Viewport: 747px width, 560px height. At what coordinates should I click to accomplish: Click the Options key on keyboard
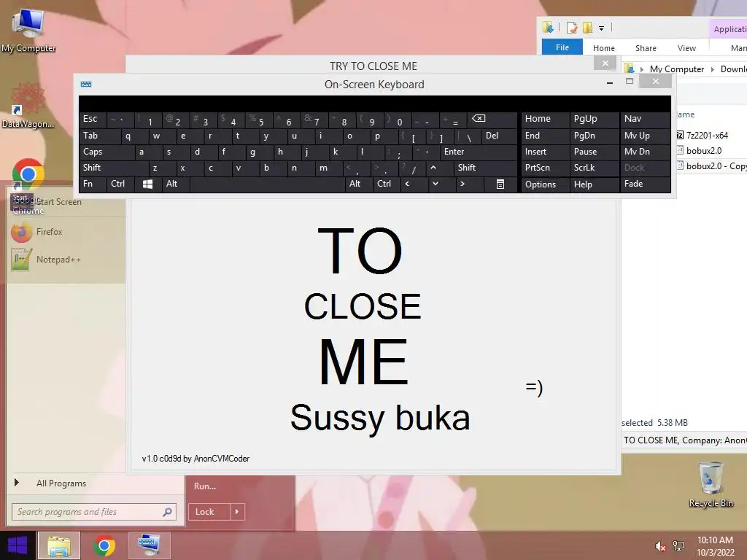[545, 184]
